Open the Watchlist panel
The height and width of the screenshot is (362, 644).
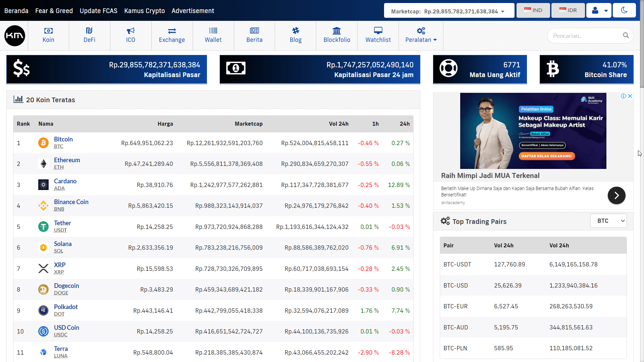tap(378, 35)
